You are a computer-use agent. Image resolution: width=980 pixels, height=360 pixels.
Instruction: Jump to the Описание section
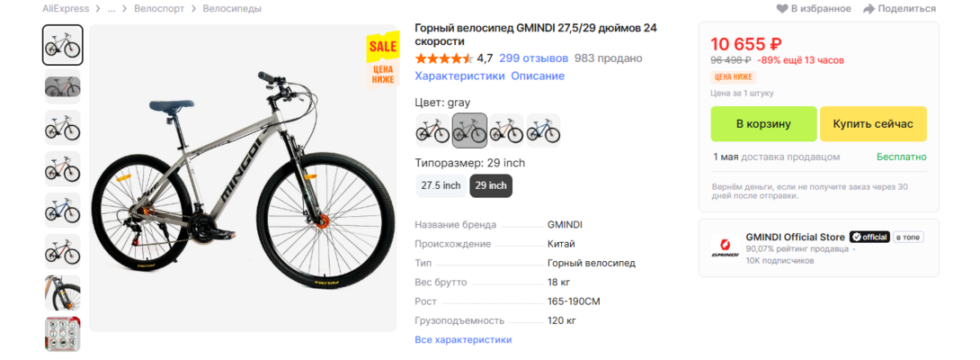538,76
